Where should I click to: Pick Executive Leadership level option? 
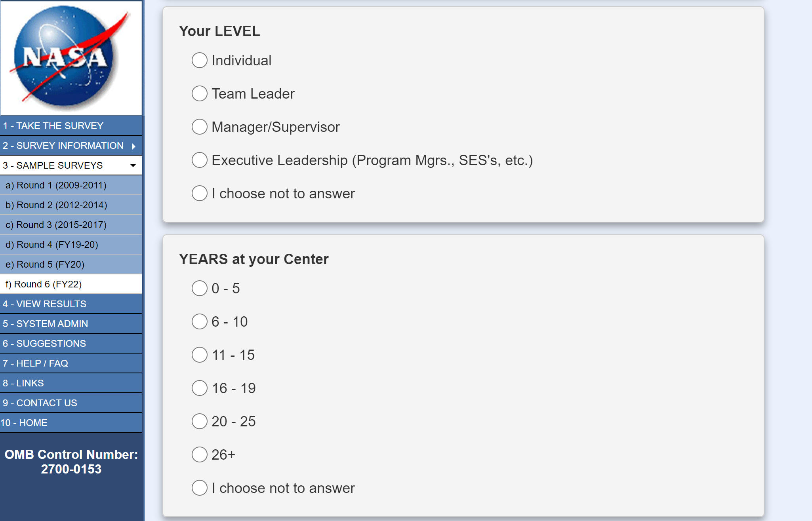click(x=200, y=160)
